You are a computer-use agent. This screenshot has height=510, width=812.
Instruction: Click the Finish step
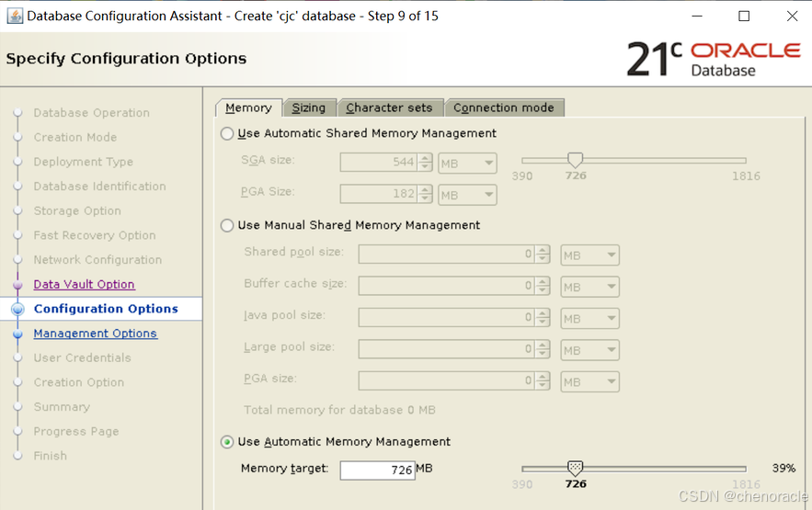pyautogui.click(x=51, y=456)
